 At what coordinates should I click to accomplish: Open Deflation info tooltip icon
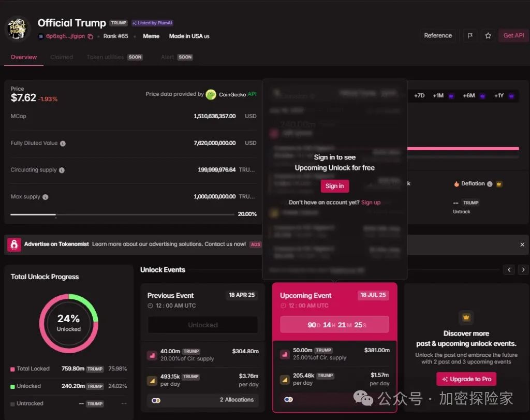point(490,184)
